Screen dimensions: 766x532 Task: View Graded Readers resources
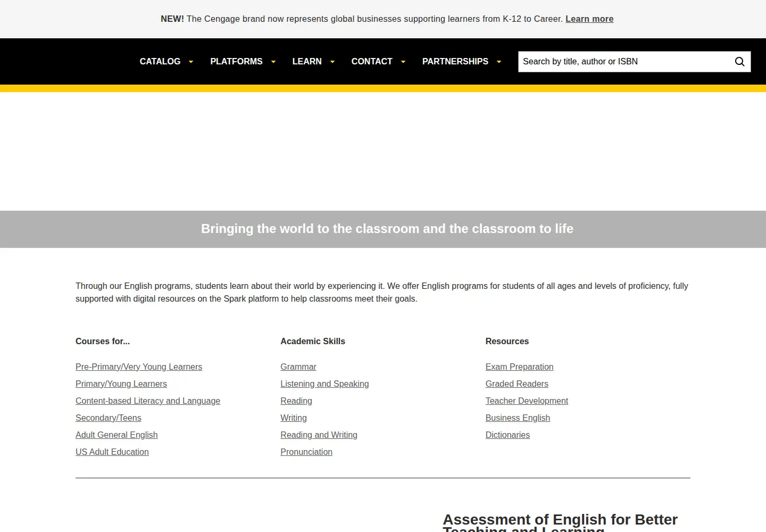517,384
